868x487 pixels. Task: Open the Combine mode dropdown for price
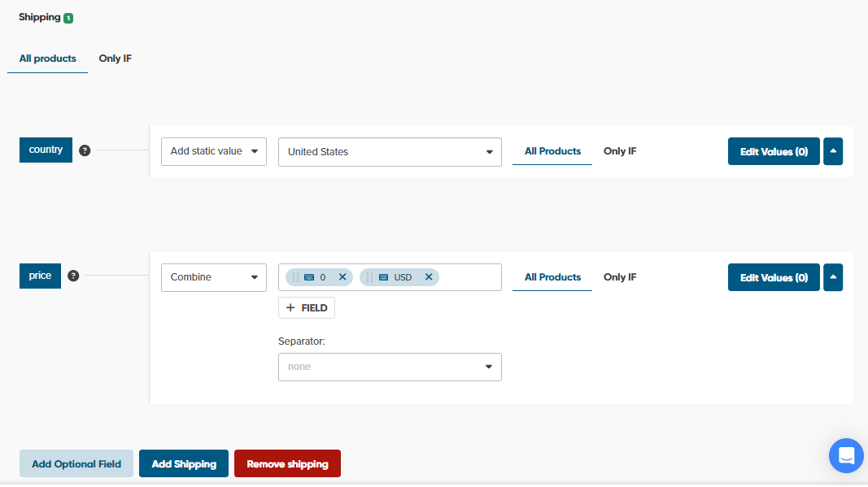[x=214, y=277]
